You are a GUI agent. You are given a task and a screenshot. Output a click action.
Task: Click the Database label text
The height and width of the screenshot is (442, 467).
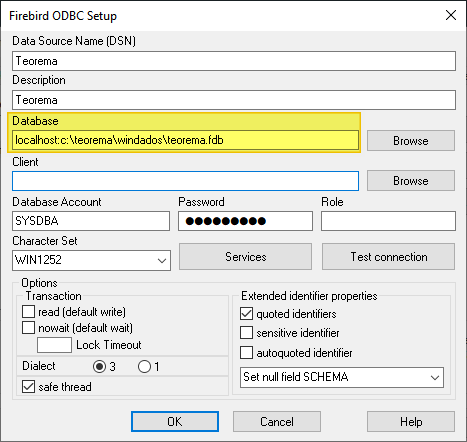tap(35, 121)
